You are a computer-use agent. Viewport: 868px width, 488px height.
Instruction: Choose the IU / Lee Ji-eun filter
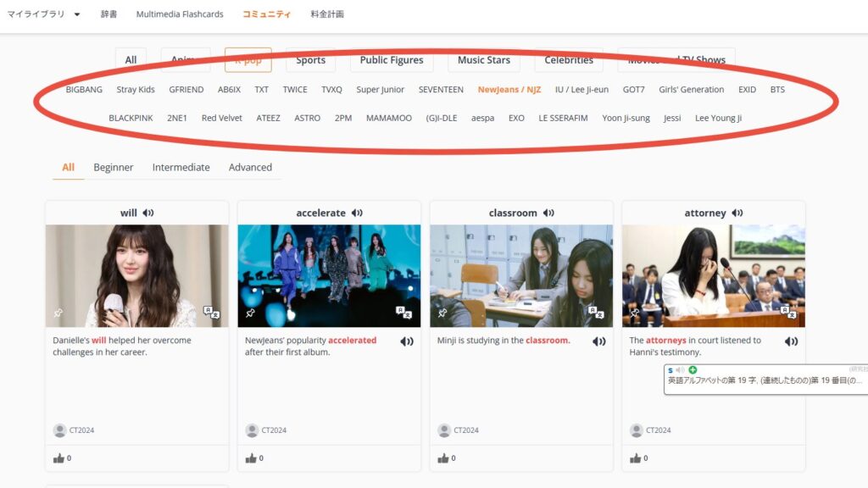coord(581,89)
